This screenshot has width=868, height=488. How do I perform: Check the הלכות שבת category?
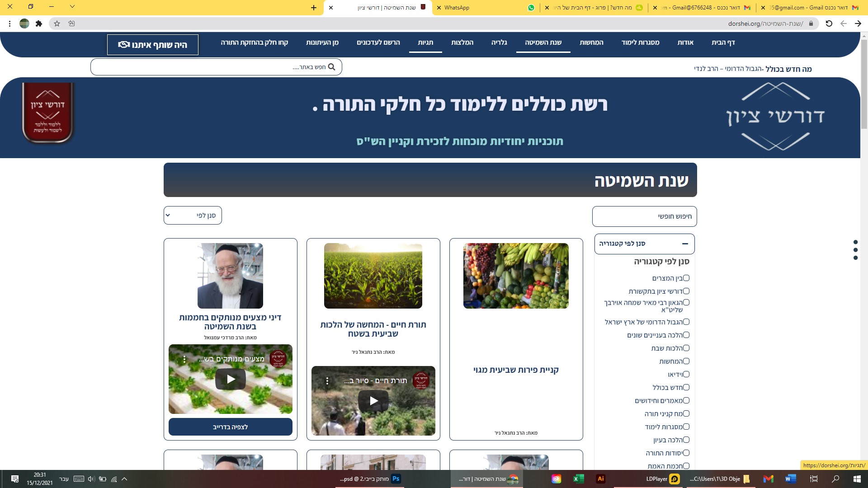[686, 348]
